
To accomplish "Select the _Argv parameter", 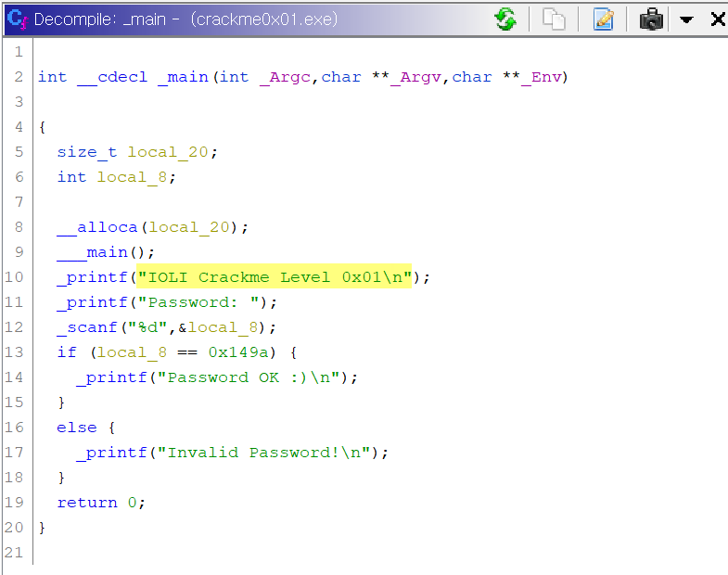I will tap(415, 77).
